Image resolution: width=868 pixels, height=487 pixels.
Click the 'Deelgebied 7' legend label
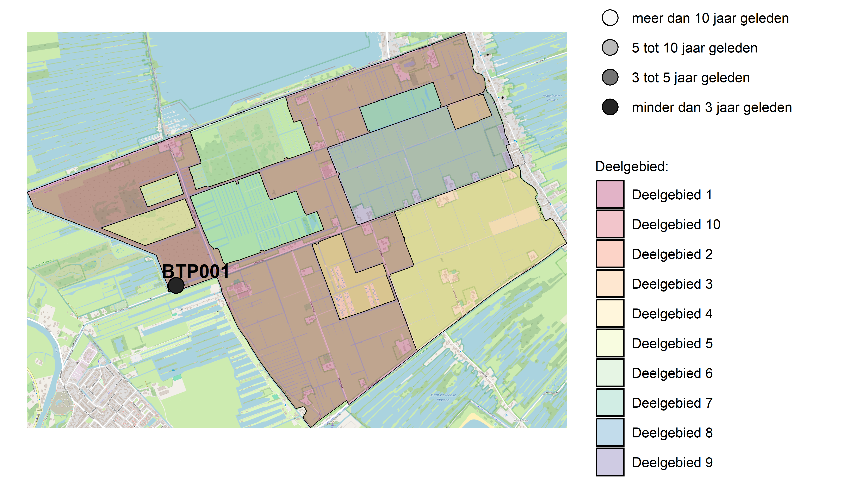pos(672,403)
